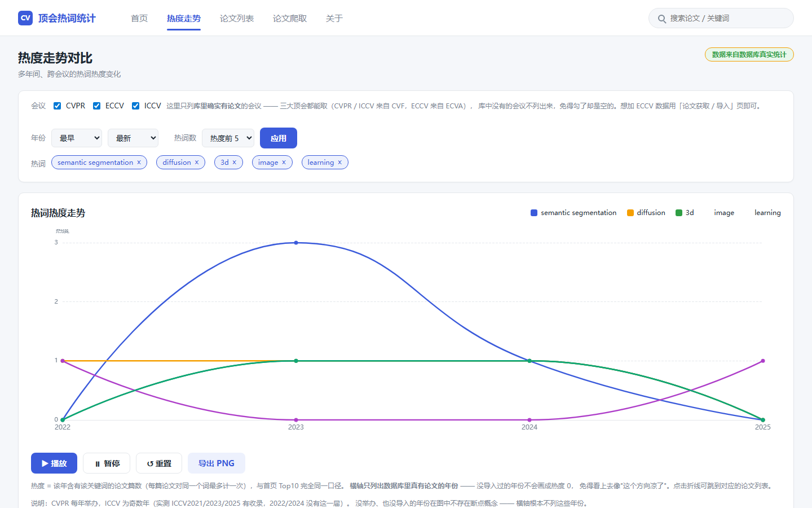The height and width of the screenshot is (508, 812).
Task: Click the blue semantic segmentation legend swatch
Action: [x=534, y=213]
